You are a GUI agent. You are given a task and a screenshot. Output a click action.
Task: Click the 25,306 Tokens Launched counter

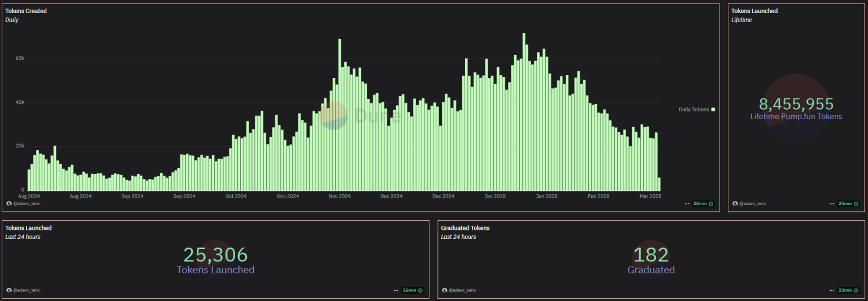coord(215,255)
